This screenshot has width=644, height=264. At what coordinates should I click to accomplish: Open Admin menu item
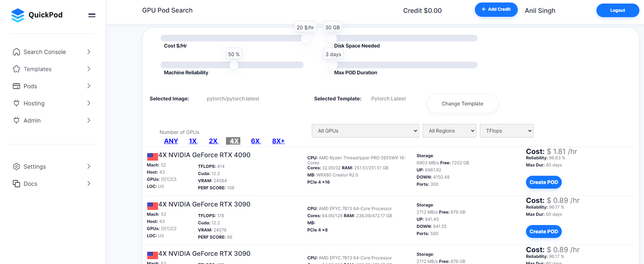click(52, 120)
